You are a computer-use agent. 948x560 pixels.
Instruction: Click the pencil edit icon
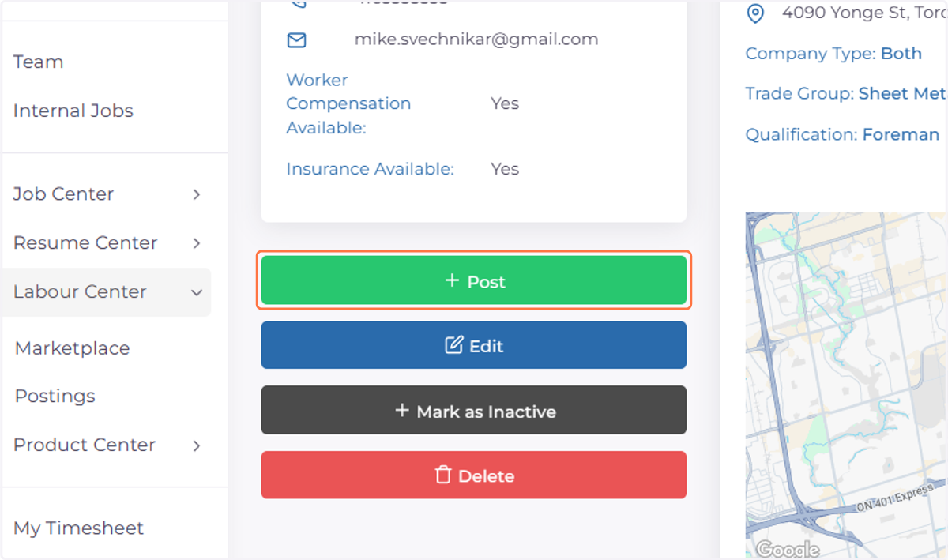tap(453, 345)
